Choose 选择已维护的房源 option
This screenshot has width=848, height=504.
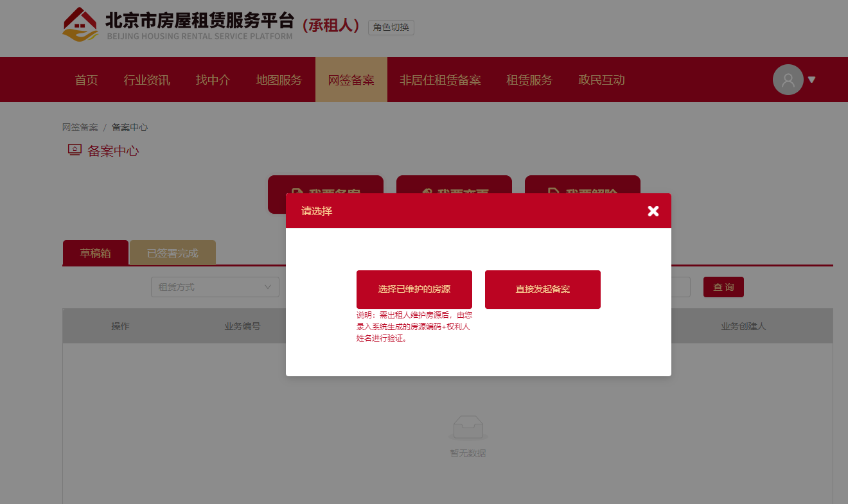click(414, 290)
